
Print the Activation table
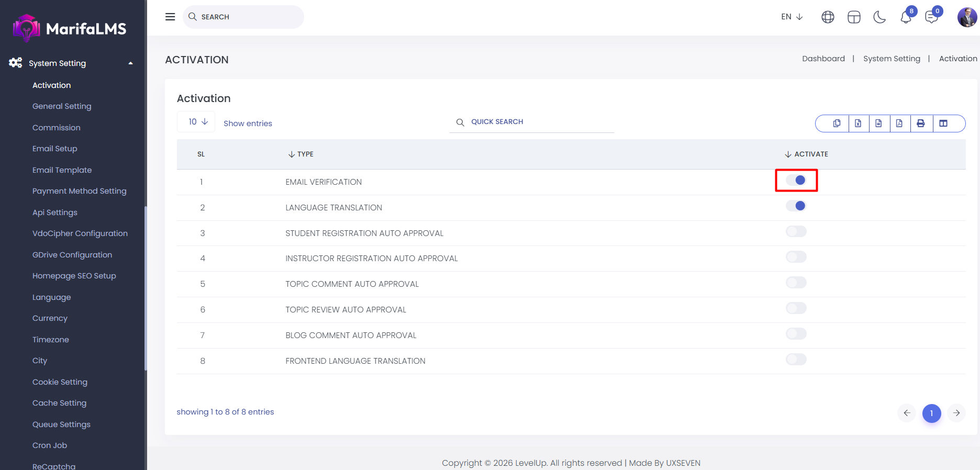921,124
